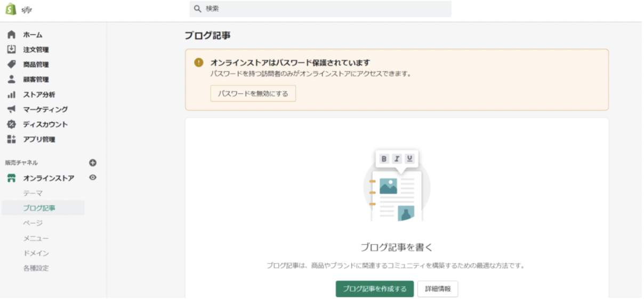This screenshot has width=644, height=301.
Task: Click the マーケティング megaphone icon
Action: (x=11, y=109)
